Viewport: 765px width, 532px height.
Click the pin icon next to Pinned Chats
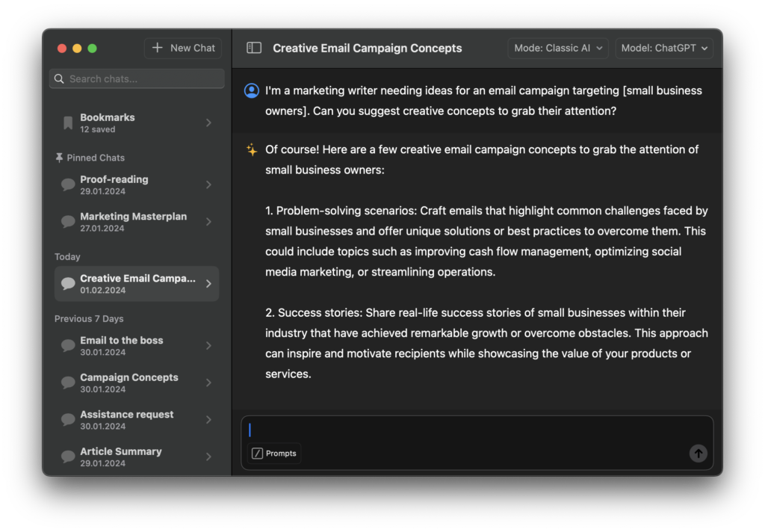[59, 158]
